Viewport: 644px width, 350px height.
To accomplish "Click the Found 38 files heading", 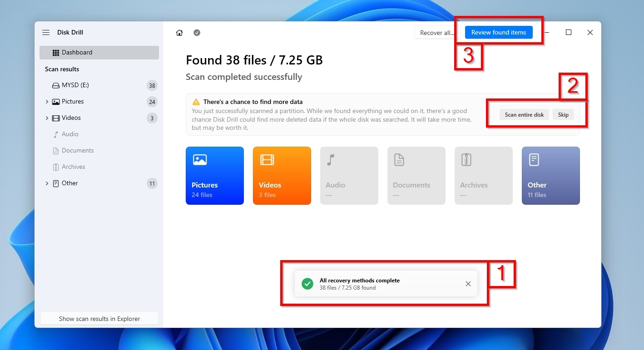I will coord(254,60).
